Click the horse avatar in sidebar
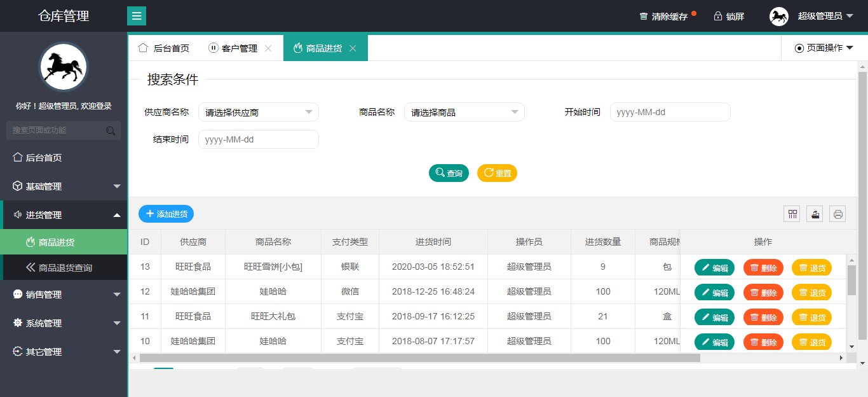The image size is (868, 397). (64, 67)
